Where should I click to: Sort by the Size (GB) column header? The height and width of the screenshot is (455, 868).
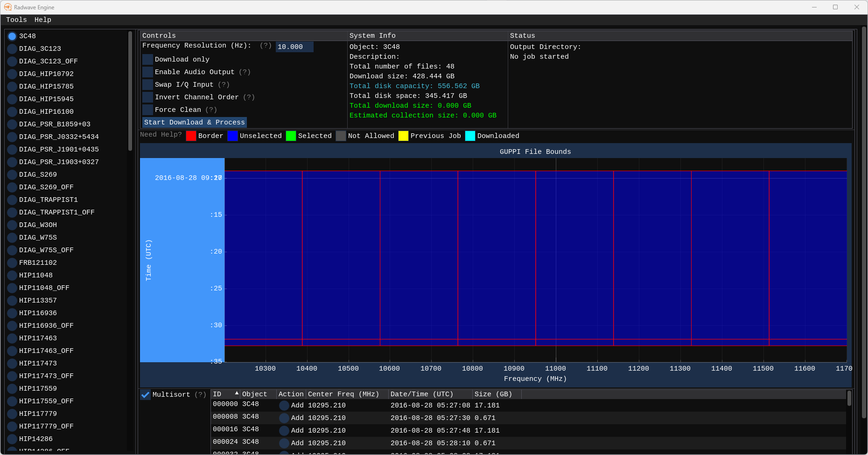click(x=493, y=394)
